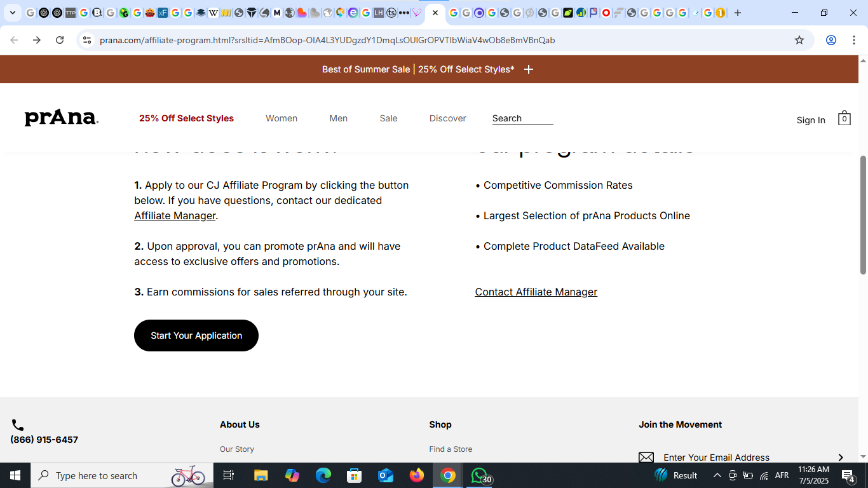
Task: Click Best of Summer Sale banner text
Action: click(418, 69)
